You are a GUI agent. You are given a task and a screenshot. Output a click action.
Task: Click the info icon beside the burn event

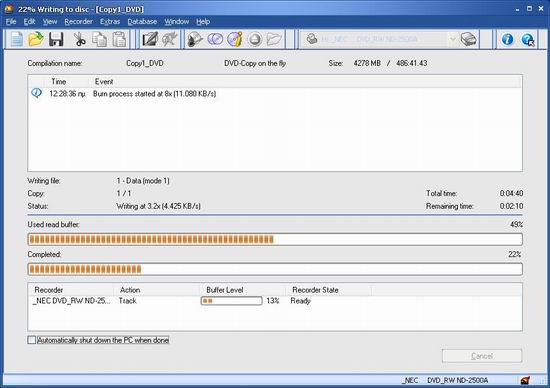36,93
